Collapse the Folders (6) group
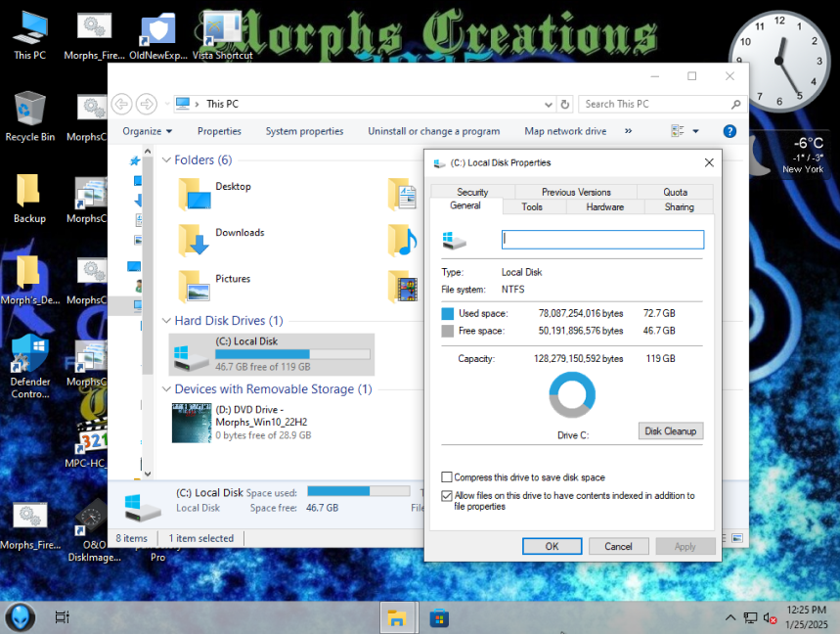Viewport: 840px width, 634px height. point(166,159)
